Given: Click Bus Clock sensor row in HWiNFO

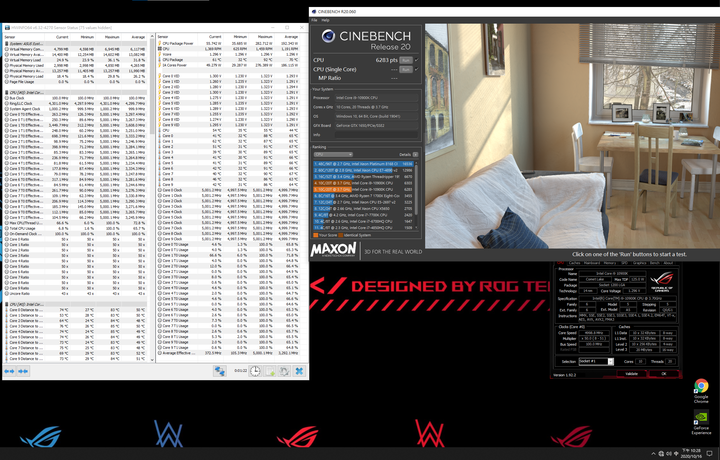Looking at the screenshot, I should coord(76,98).
